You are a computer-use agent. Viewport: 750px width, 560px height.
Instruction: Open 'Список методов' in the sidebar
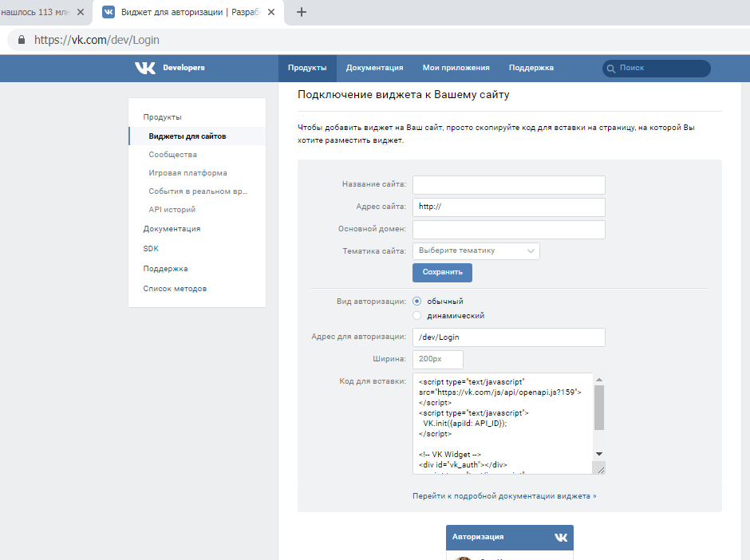(175, 288)
